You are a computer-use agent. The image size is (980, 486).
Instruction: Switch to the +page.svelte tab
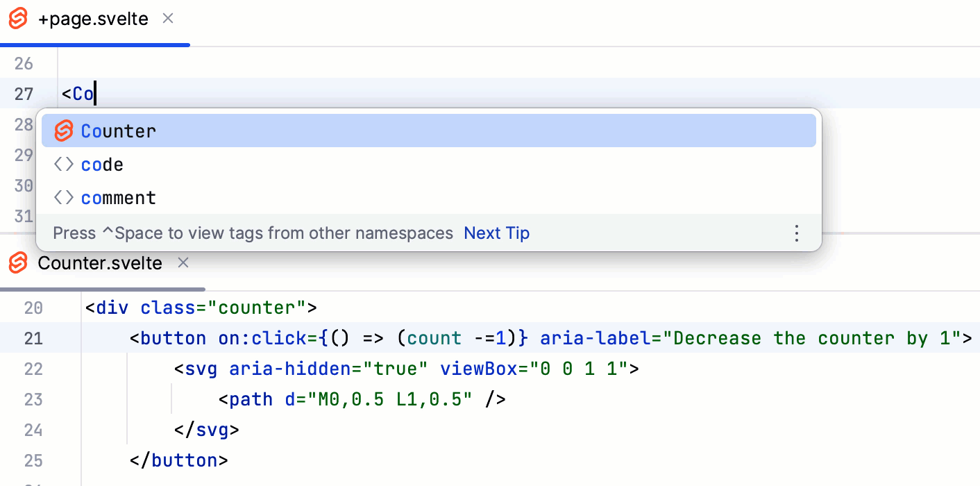[93, 19]
